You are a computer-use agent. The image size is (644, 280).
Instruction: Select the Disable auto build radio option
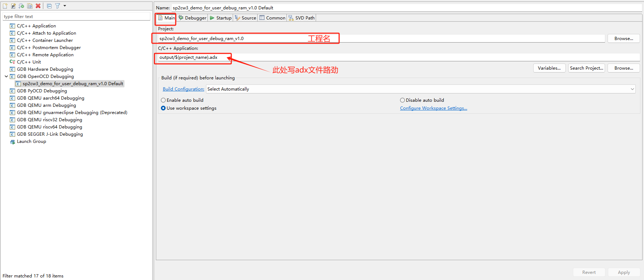402,100
